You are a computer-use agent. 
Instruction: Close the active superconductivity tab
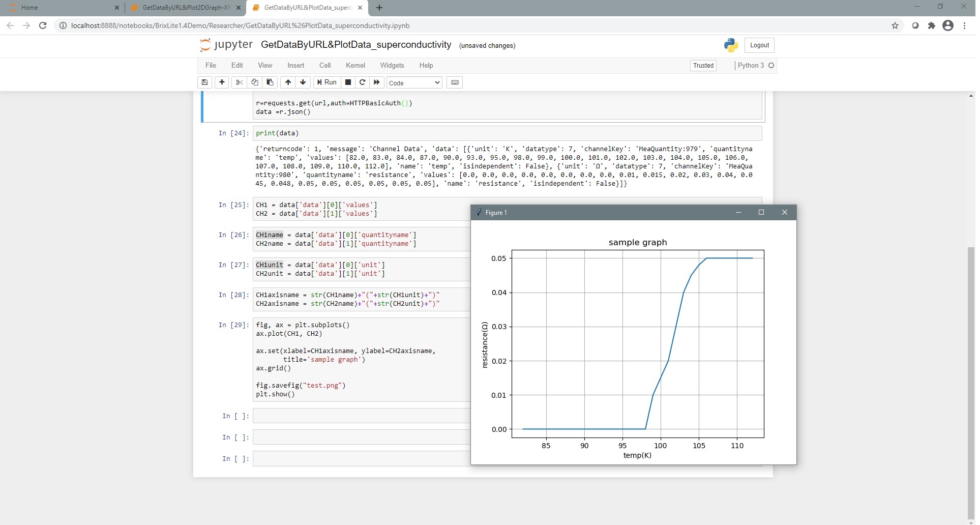click(x=360, y=8)
